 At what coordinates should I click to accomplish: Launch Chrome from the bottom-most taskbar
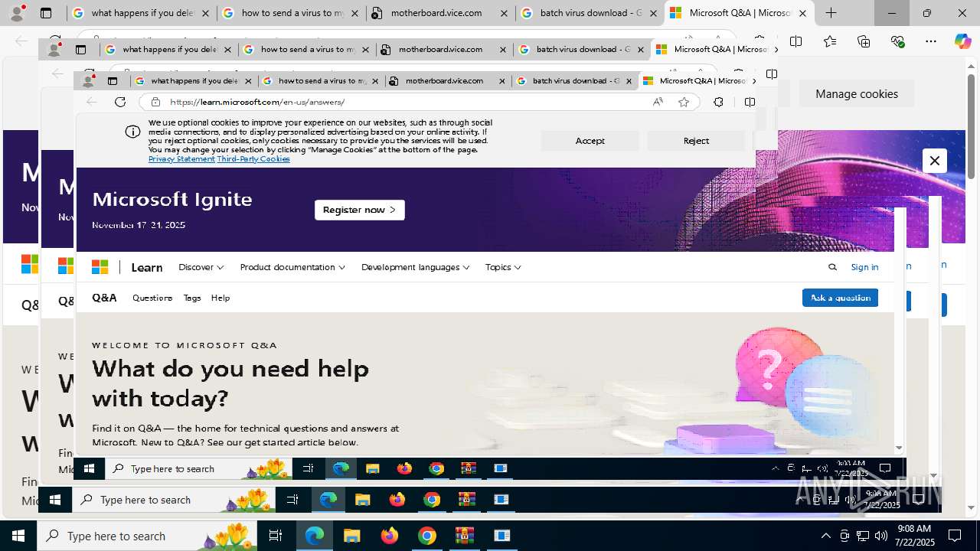[x=427, y=536]
